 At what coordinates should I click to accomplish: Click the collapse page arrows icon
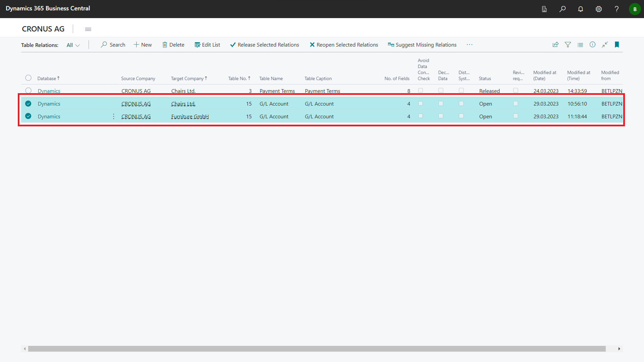pyautogui.click(x=605, y=45)
